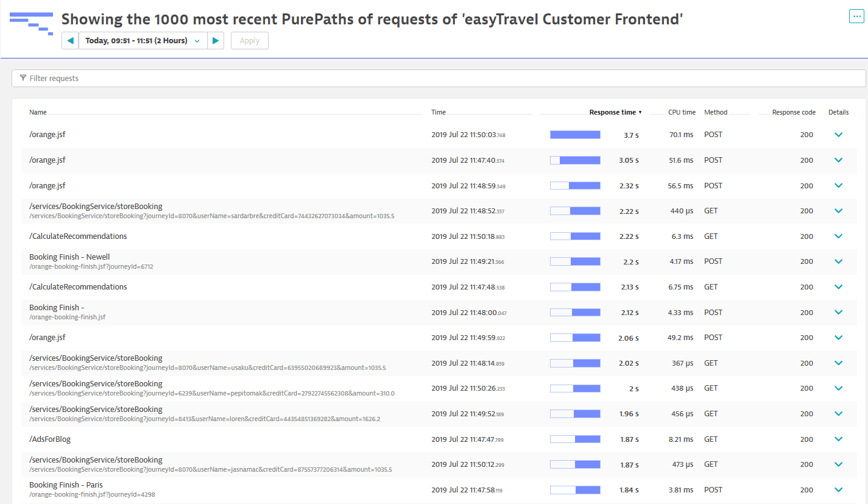Expand details of Booking Finish 2.12 s row
This screenshot has height=504, width=868.
coord(838,312)
